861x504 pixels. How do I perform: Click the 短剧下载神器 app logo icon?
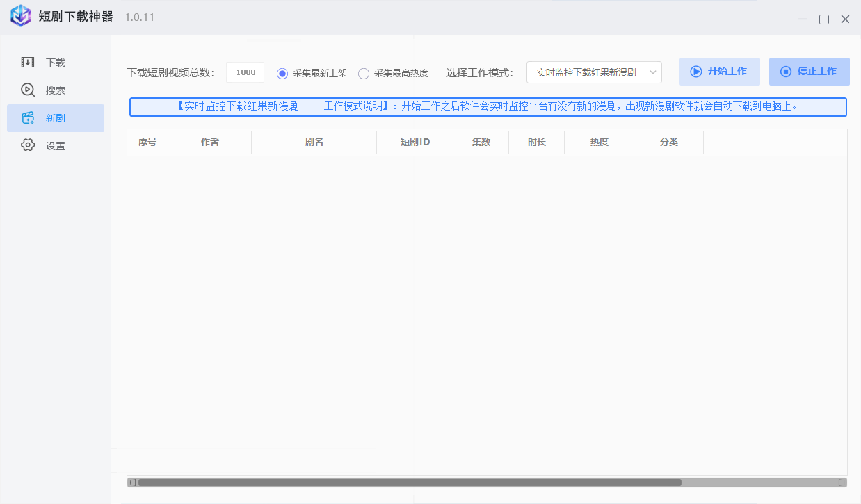[21, 16]
